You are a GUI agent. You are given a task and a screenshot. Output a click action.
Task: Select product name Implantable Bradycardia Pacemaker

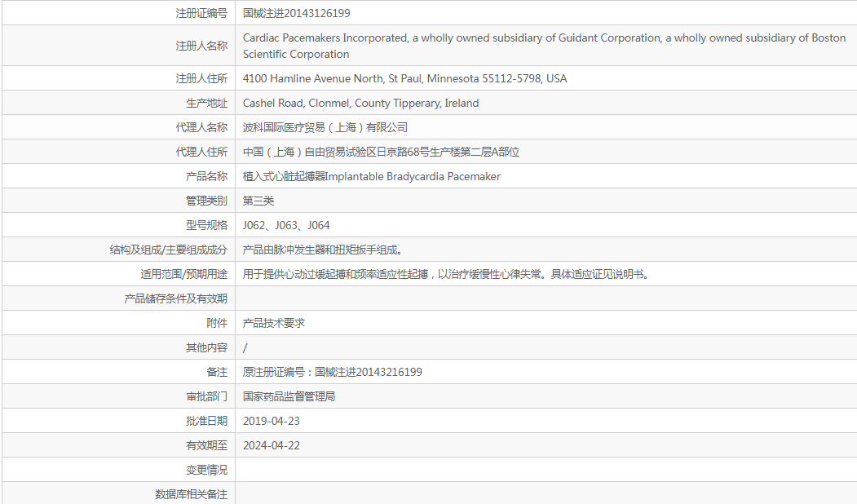372,176
